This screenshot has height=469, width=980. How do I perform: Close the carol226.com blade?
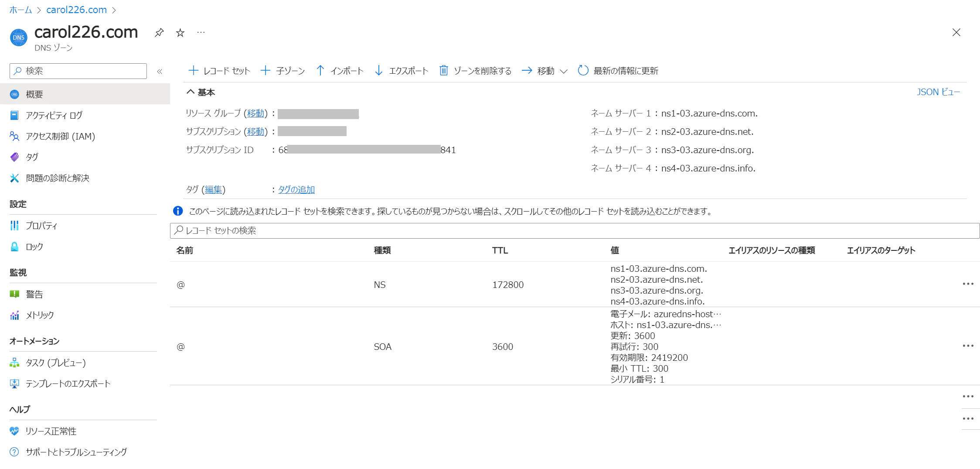(956, 32)
